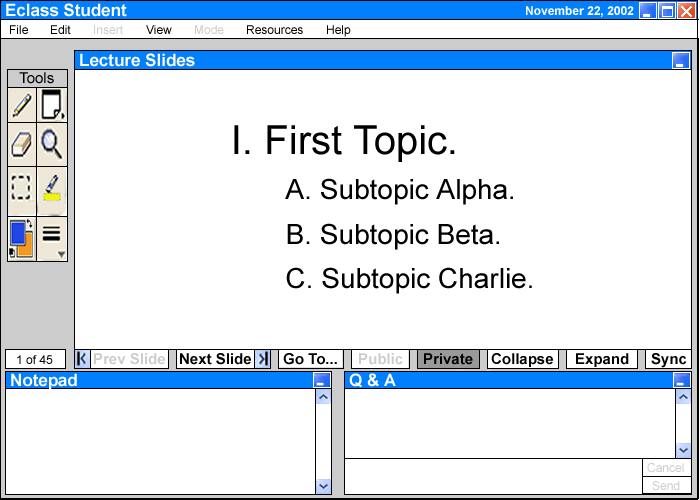Jump to first slide arrow icon
700x500 pixels.
(x=82, y=359)
